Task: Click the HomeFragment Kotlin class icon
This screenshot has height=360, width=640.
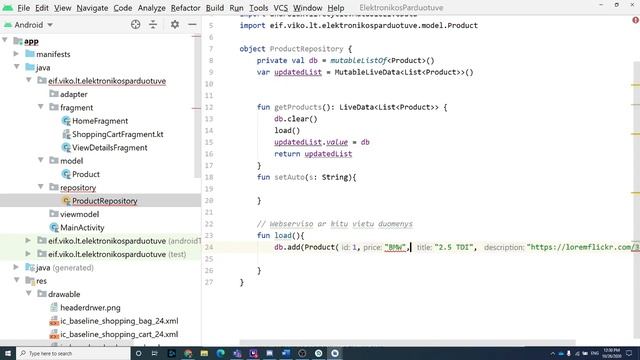Action: click(66, 121)
